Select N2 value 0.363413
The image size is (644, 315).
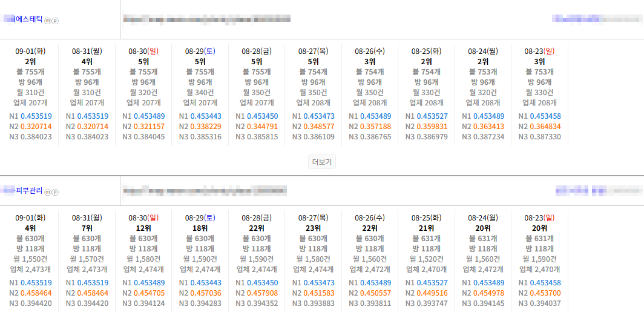point(489,126)
